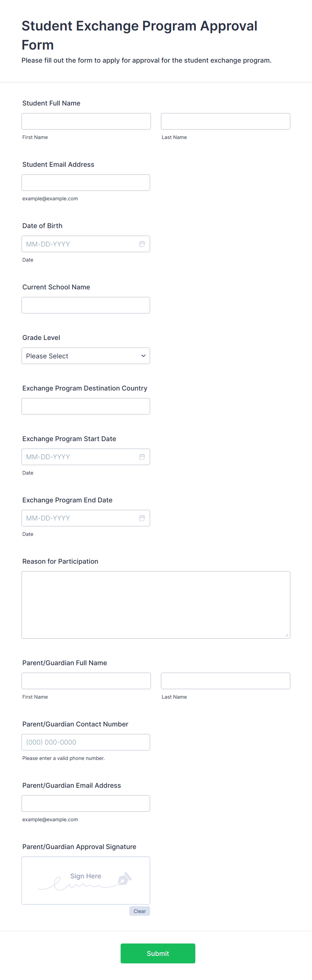Click the pen icon in the signature box
The image size is (312, 980).
coord(124,879)
